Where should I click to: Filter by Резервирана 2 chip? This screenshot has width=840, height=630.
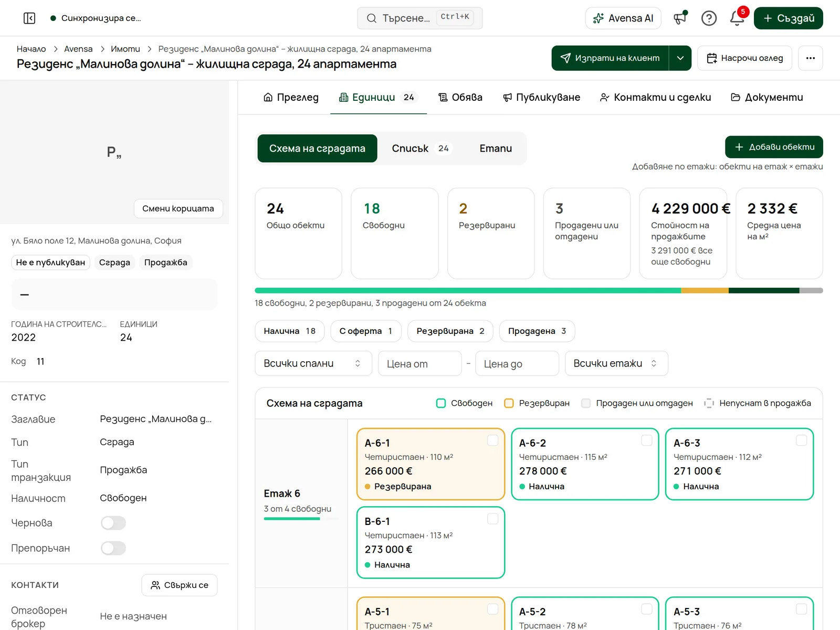450,331
